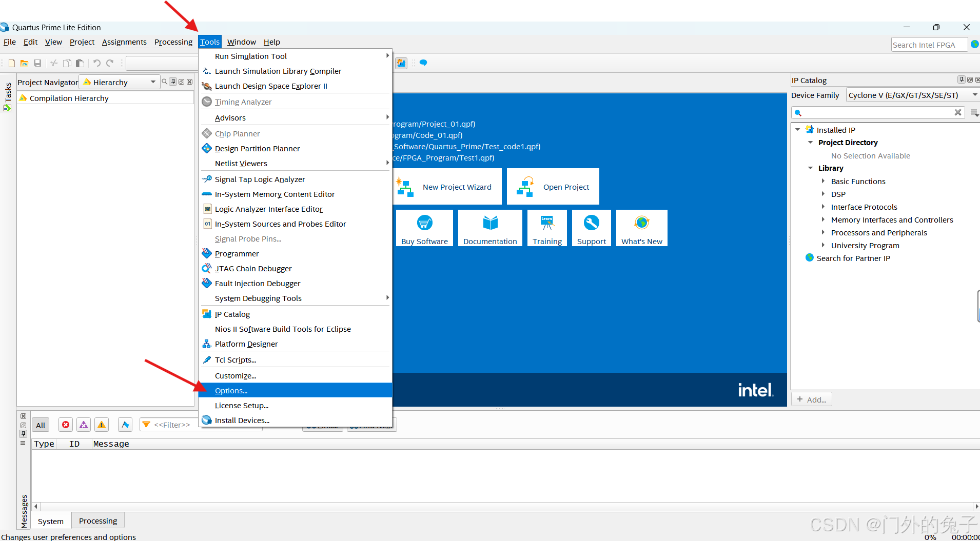Open the Customize menu entry
This screenshot has height=541, width=980.
pos(296,376)
